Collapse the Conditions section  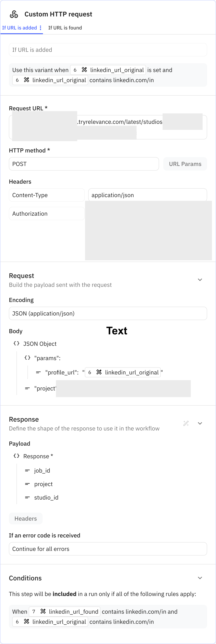coord(200,578)
